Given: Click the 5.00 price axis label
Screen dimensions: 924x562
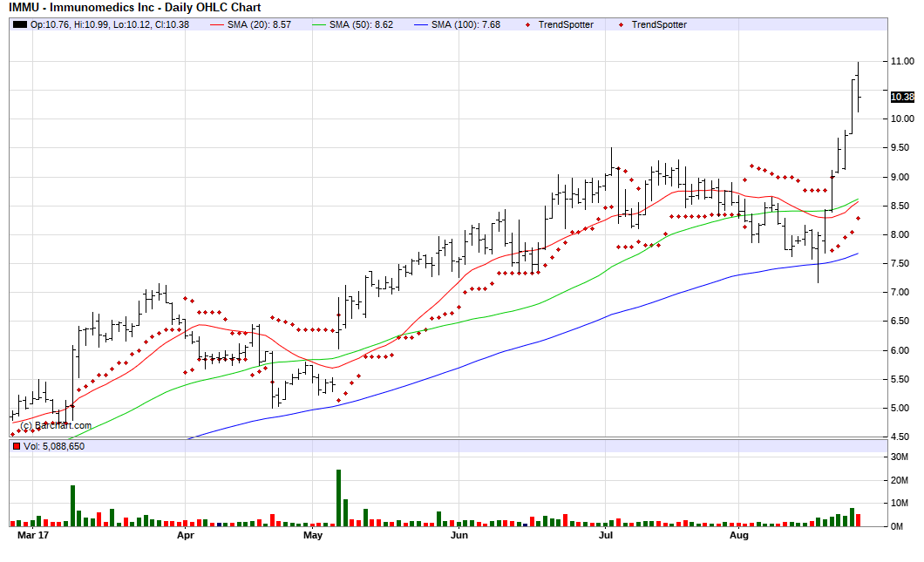Looking at the screenshot, I should 900,408.
